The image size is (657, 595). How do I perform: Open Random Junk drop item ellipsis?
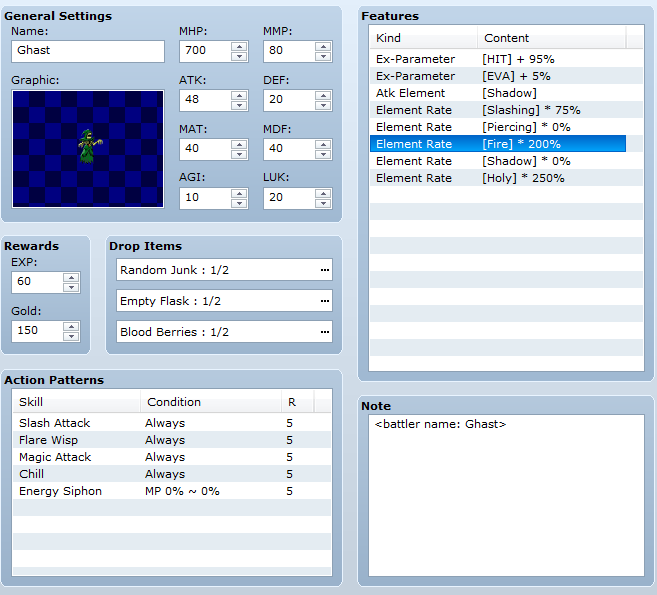click(x=324, y=270)
